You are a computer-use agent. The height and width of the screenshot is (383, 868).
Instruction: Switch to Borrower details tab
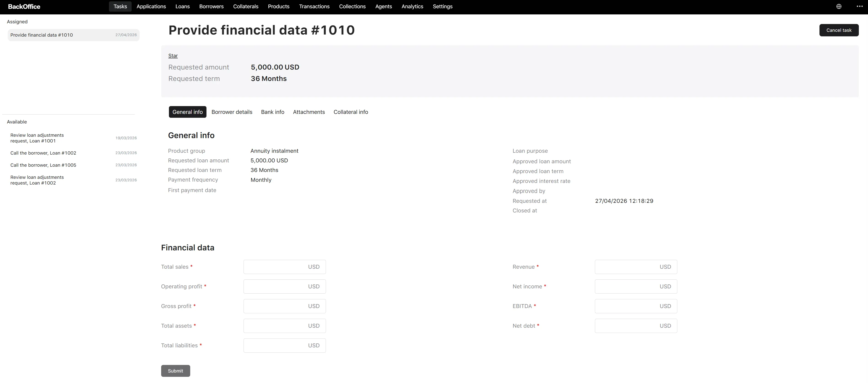232,112
